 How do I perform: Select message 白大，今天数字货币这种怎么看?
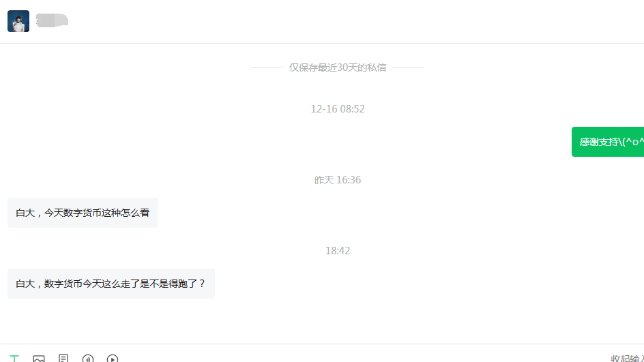point(83,213)
